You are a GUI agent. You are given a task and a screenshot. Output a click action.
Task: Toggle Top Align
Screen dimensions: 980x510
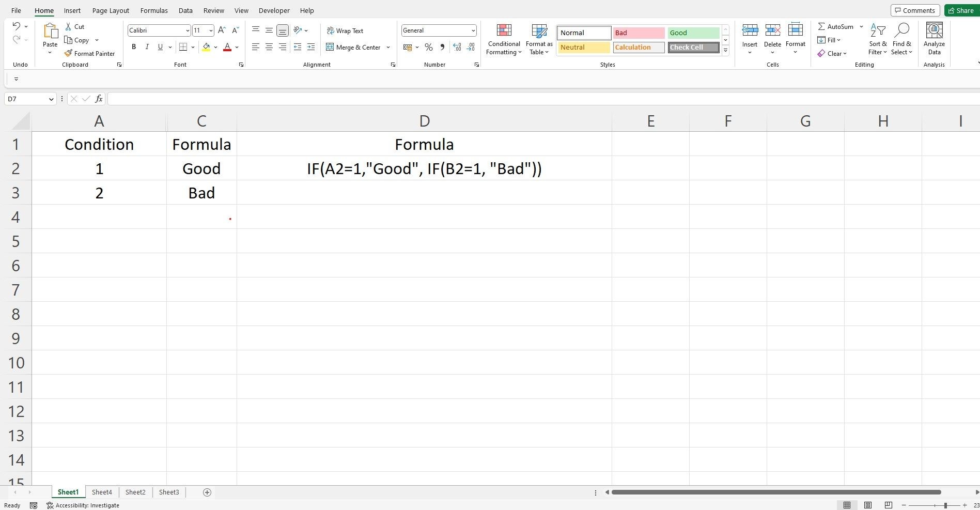(x=256, y=30)
